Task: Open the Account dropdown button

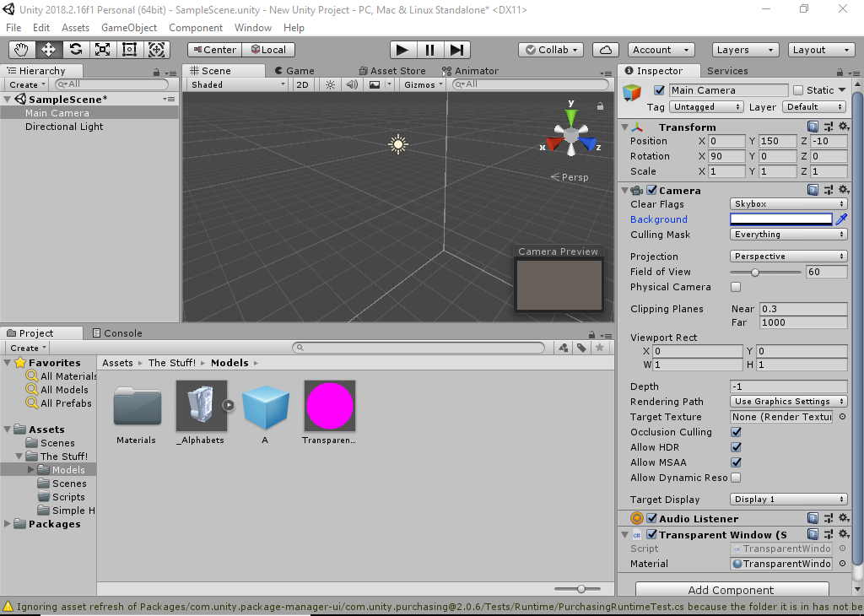Action: pyautogui.click(x=661, y=50)
